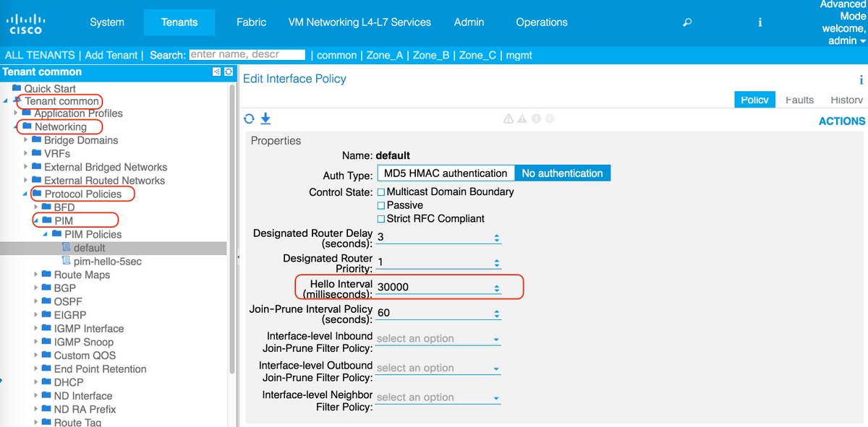Click the folder icon next to OSPF

(47, 301)
